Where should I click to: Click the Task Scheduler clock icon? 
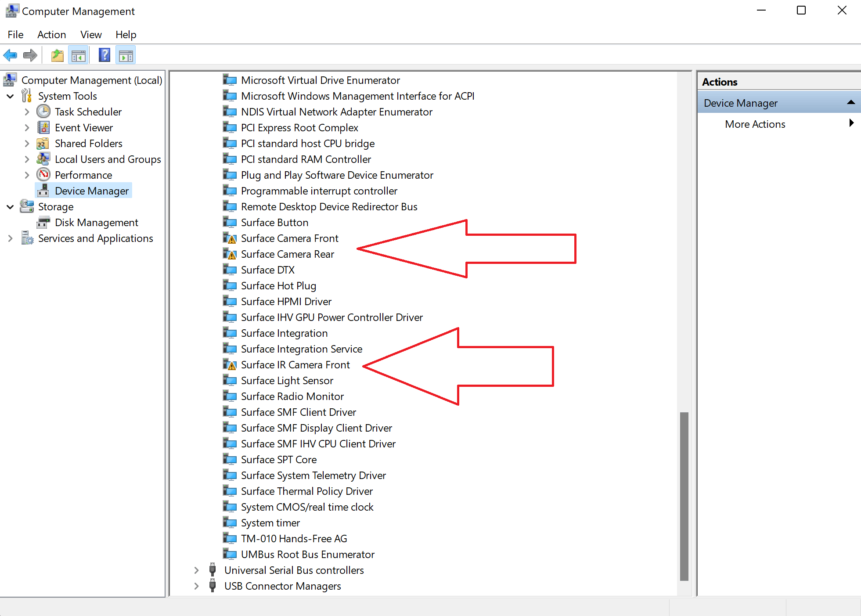click(43, 112)
